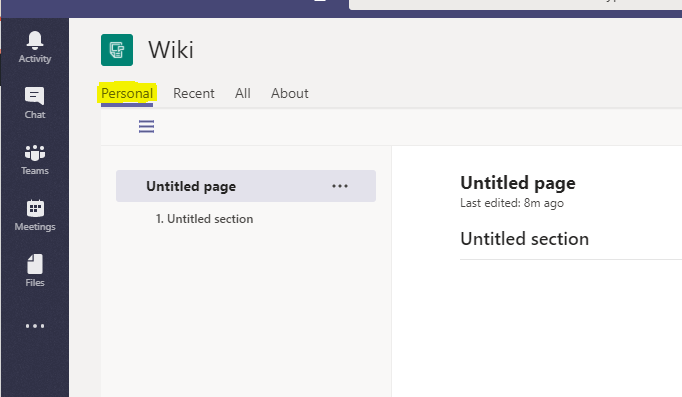Open more options for Untitled page

(x=340, y=186)
